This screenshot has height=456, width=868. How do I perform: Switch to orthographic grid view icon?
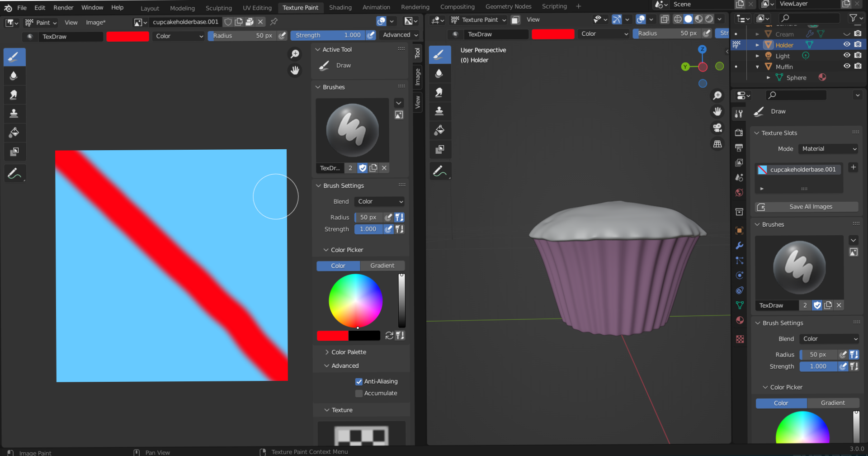717,144
